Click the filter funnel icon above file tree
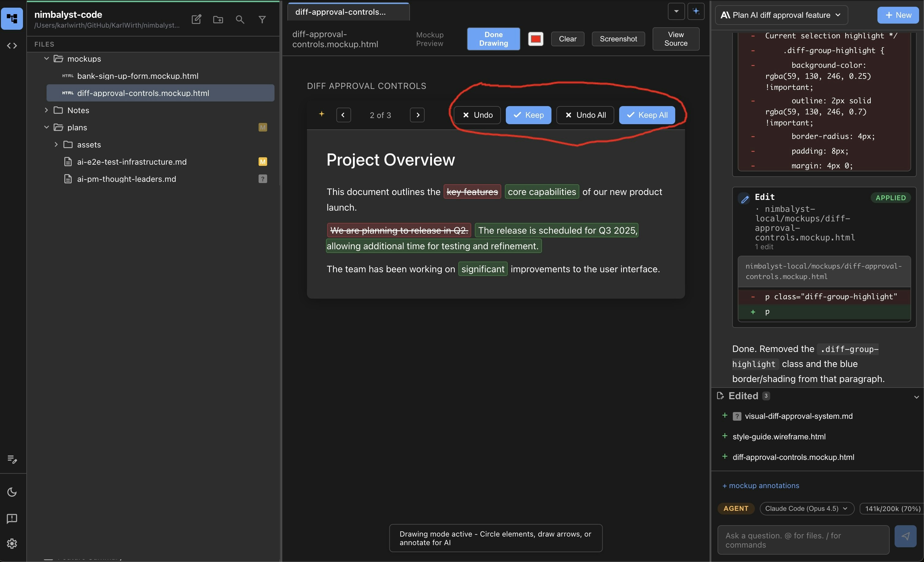This screenshot has width=924, height=562. coord(263,19)
